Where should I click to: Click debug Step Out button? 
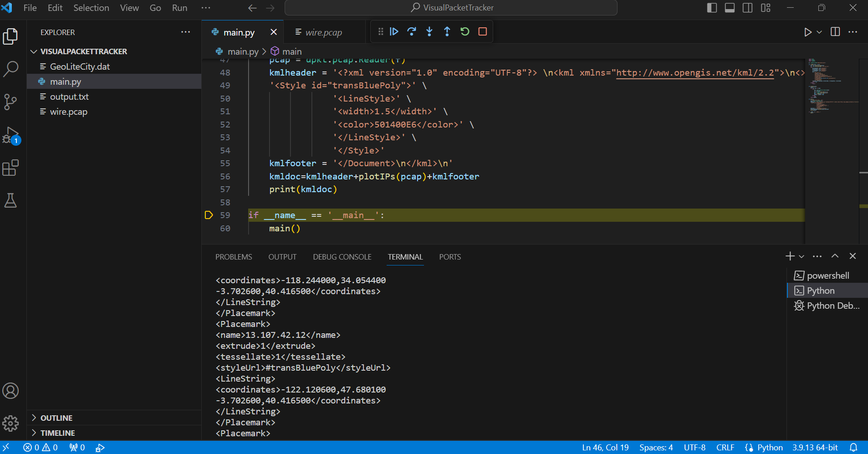tap(447, 31)
